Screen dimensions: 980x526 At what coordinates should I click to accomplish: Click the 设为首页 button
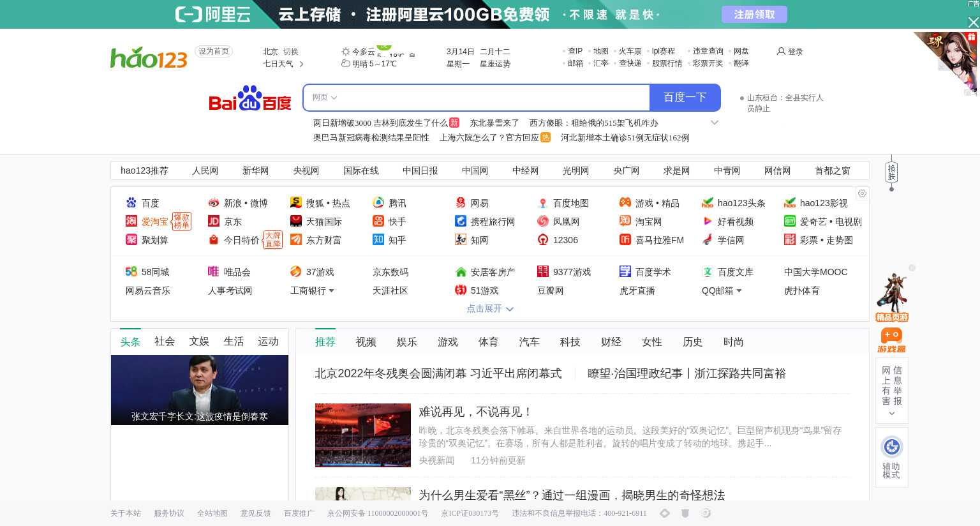click(214, 51)
